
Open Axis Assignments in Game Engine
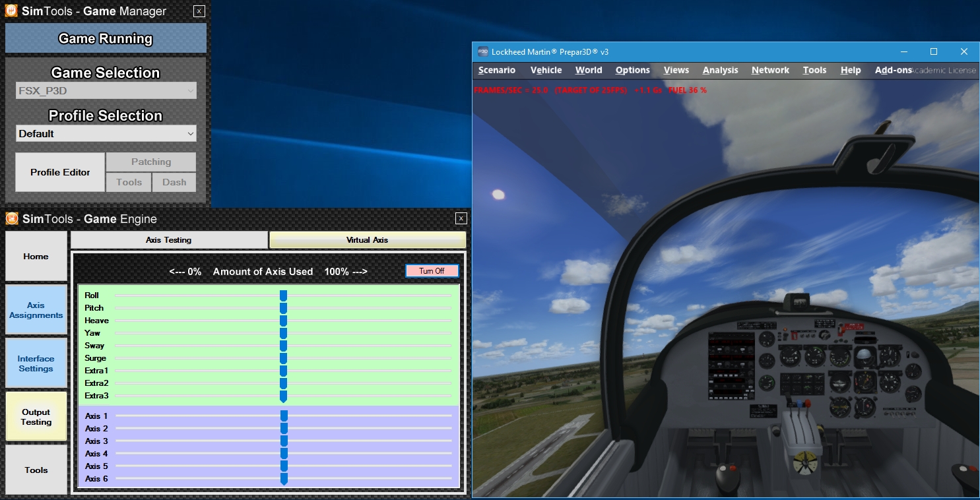[36, 310]
